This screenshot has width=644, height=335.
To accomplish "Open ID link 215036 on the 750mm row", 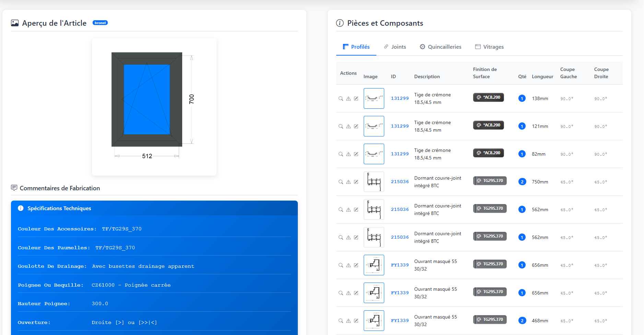I will point(400,182).
